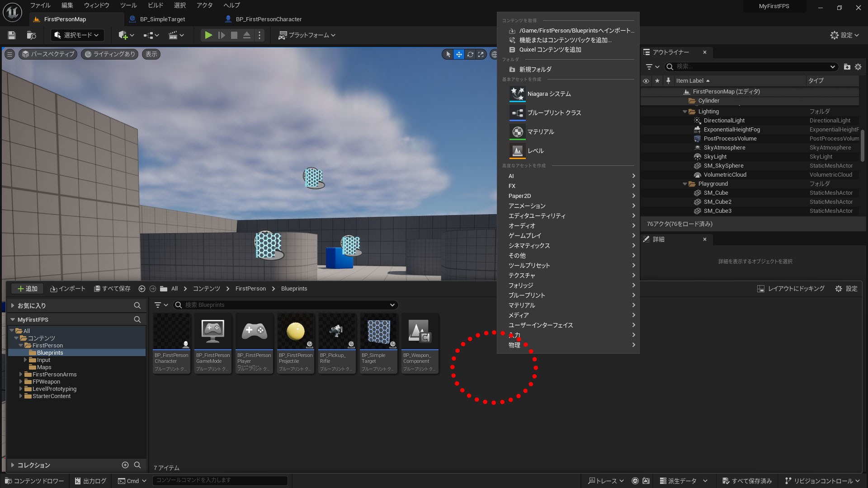Switch to BP_SimpleTarget tab
Image resolution: width=868 pixels, height=488 pixels.
pyautogui.click(x=162, y=19)
